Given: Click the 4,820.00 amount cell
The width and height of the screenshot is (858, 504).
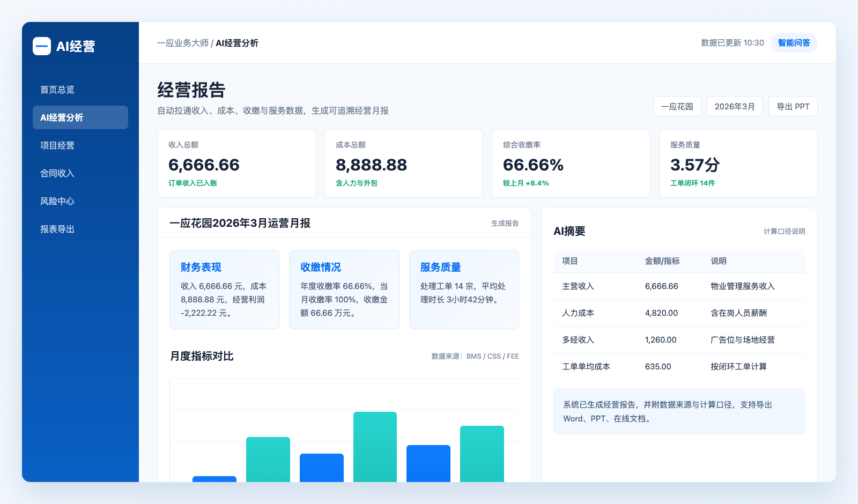Looking at the screenshot, I should (x=661, y=313).
